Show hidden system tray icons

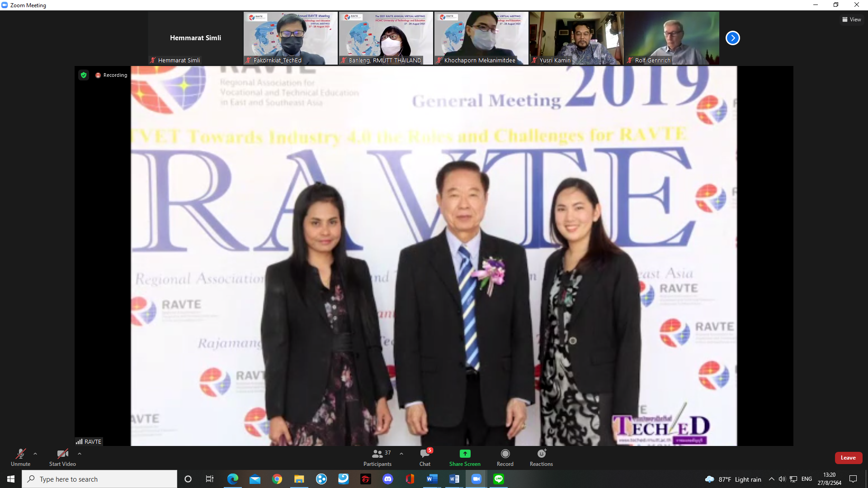click(x=771, y=479)
